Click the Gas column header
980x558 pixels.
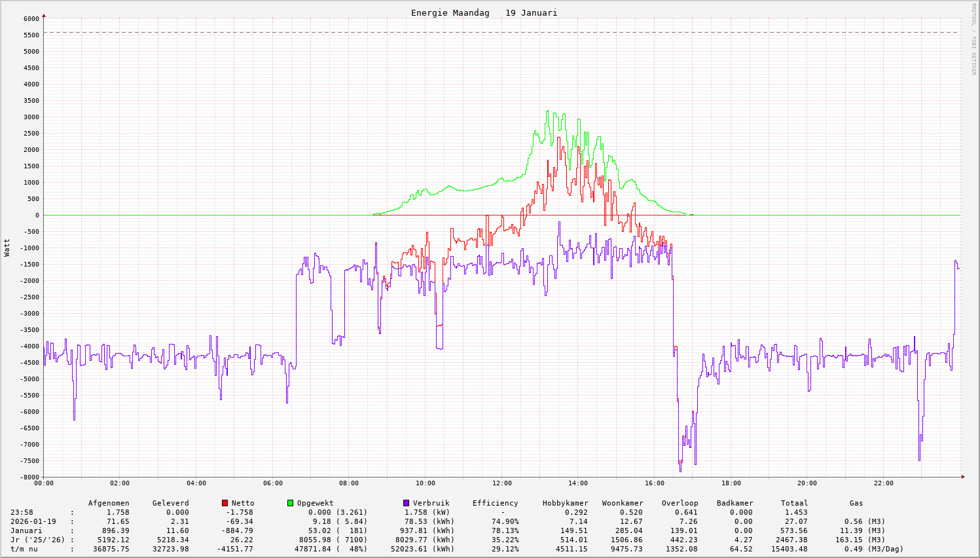[856, 503]
